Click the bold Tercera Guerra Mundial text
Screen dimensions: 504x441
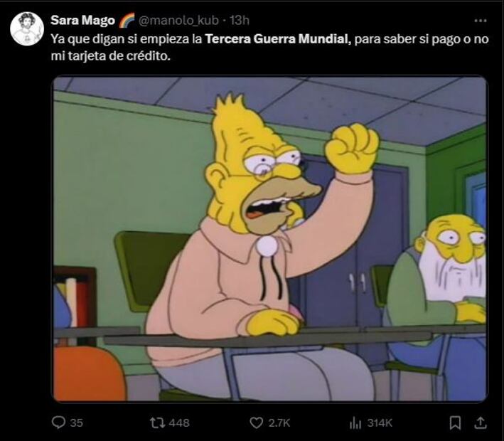[x=277, y=39]
